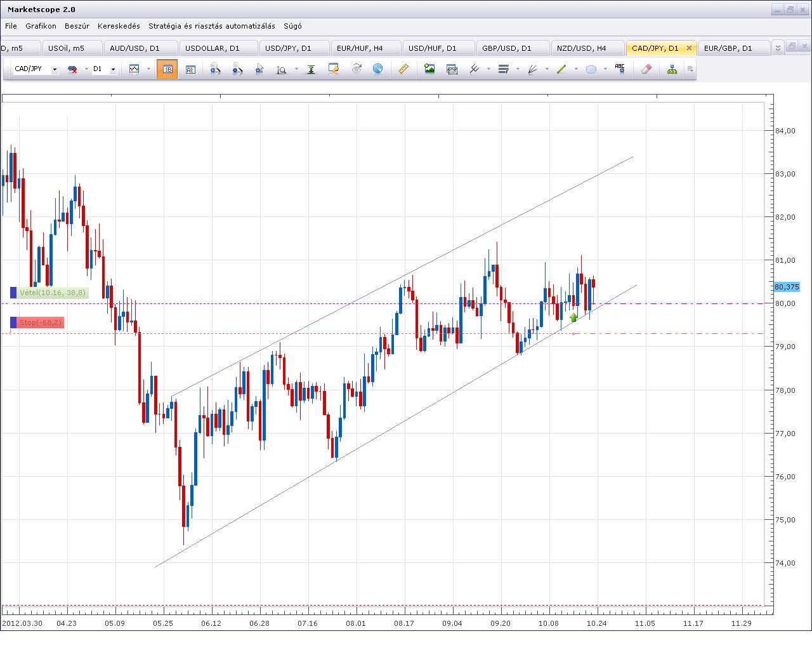Click the save chart as picture icon
812x650 pixels.
click(429, 69)
